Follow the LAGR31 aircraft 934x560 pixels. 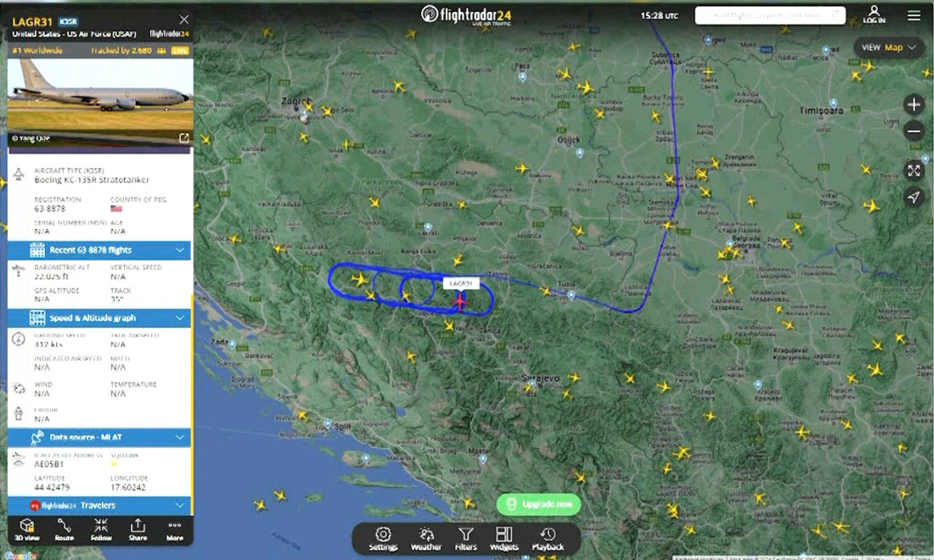101,529
